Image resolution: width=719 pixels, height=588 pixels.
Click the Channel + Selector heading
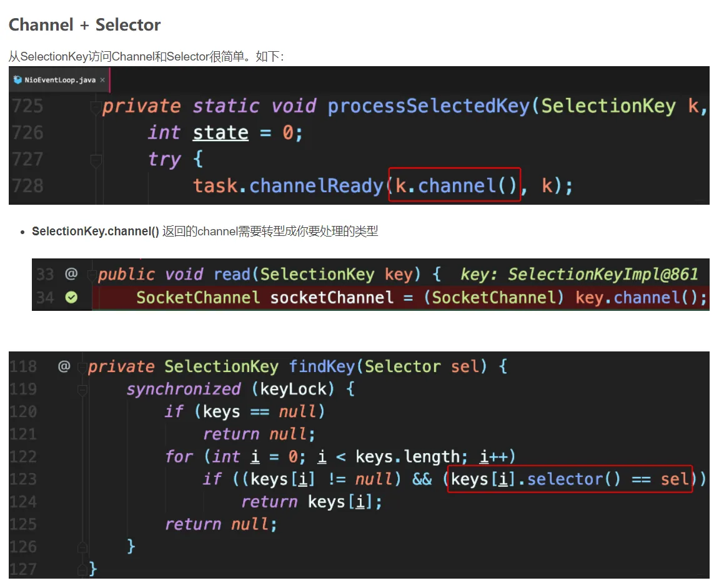pos(84,25)
